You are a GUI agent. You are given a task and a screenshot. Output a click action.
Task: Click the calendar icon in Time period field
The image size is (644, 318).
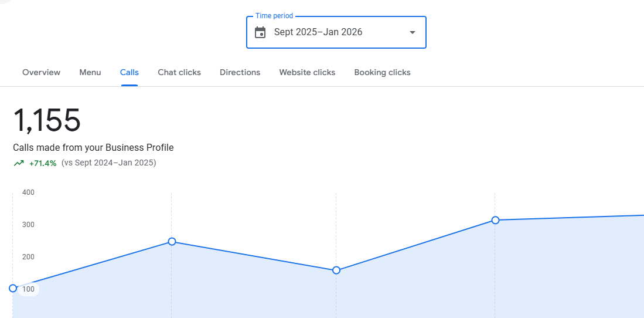260,32
